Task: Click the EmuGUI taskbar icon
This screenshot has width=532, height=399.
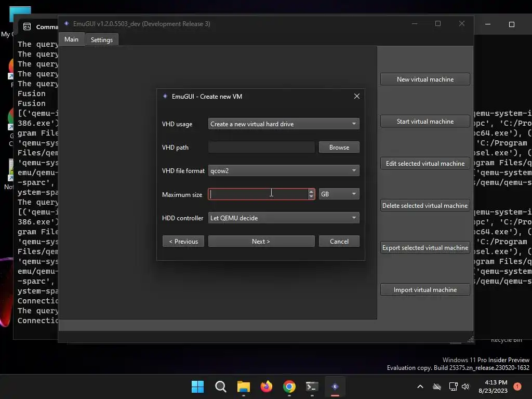Action: click(x=335, y=387)
